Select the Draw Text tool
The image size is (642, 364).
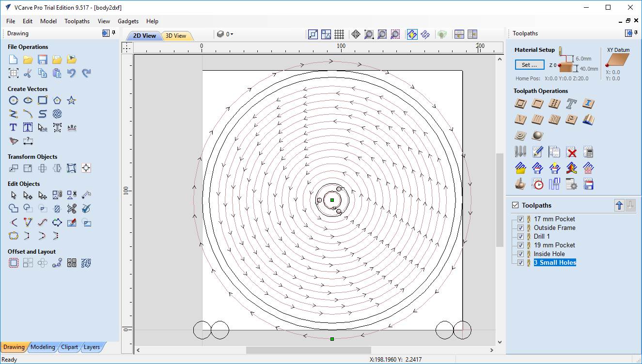14,128
